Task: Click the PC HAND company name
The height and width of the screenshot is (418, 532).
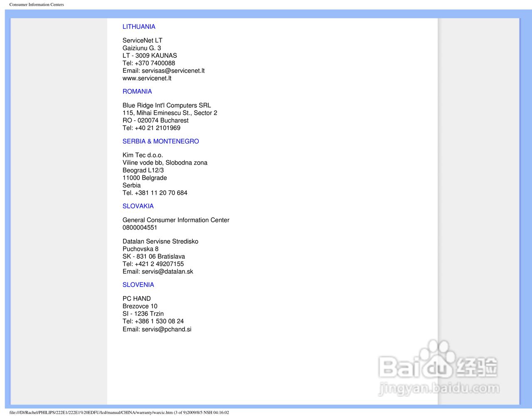Action: (x=137, y=299)
